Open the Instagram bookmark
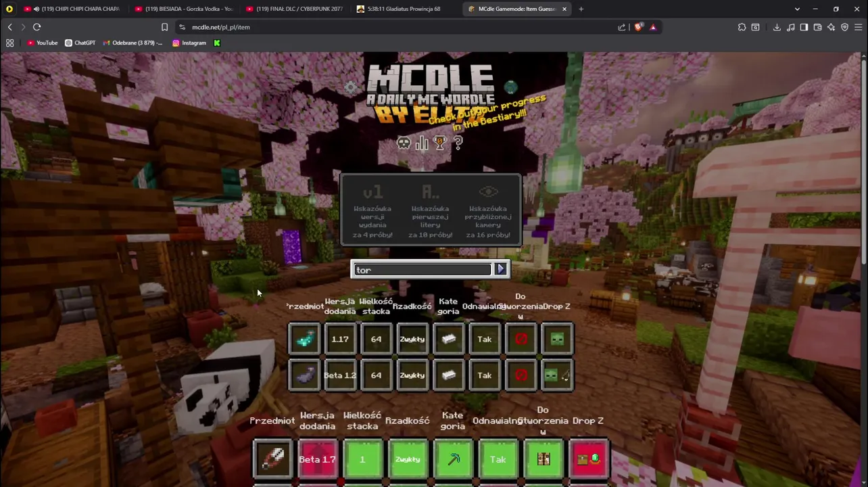This screenshot has height=487, width=868. pyautogui.click(x=189, y=43)
